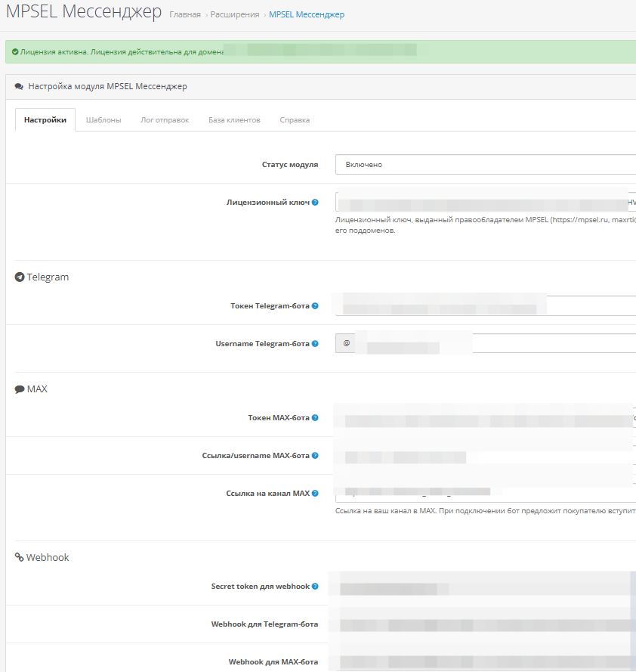636x672 pixels.
Task: Show help for Ссылка на канал MAX
Action: click(x=315, y=494)
